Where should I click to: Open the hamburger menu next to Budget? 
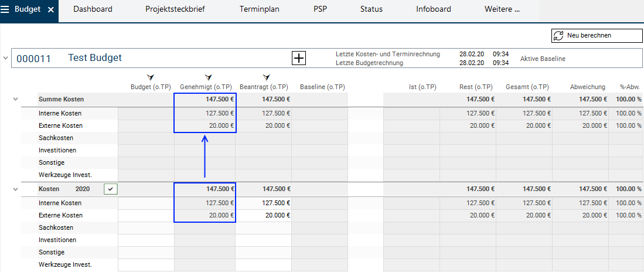6,9
